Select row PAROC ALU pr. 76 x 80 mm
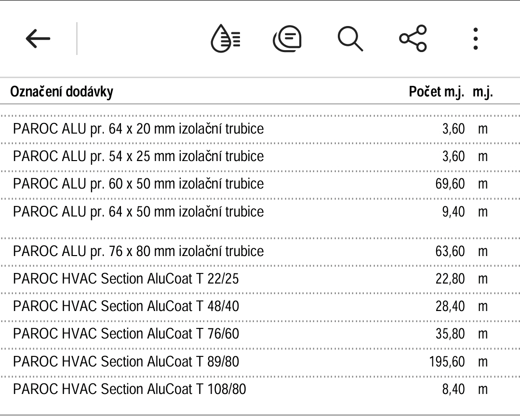 (x=260, y=251)
